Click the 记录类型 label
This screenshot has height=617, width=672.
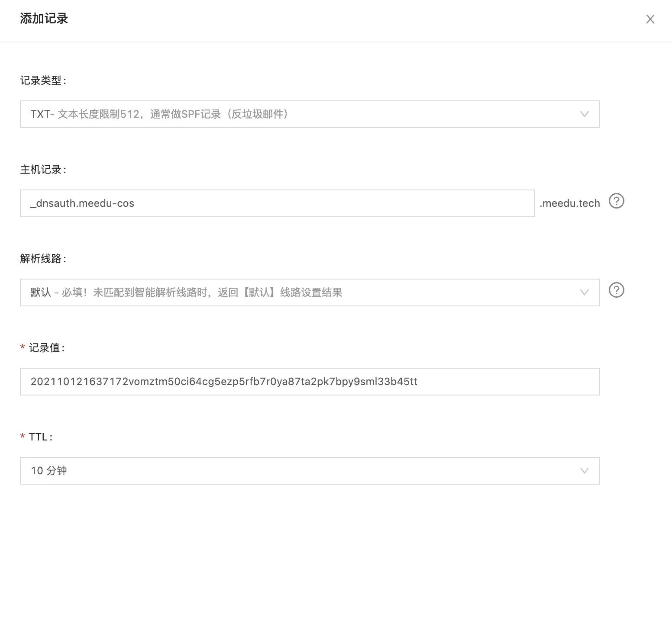coord(43,80)
